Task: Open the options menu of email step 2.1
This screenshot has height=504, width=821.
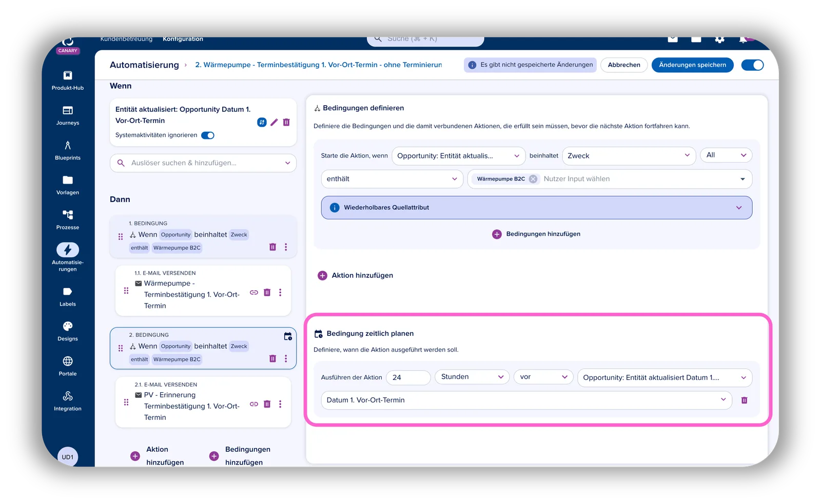Action: (x=280, y=404)
